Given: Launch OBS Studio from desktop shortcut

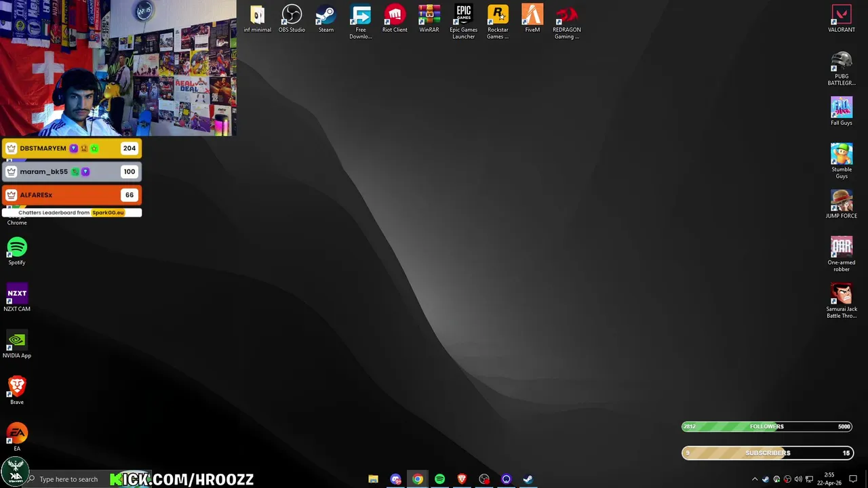Looking at the screenshot, I should (292, 19).
